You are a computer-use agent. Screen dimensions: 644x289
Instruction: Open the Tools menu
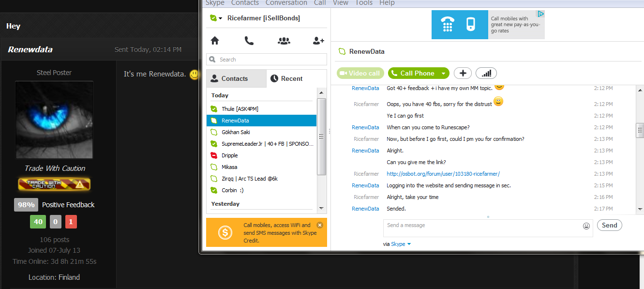pyautogui.click(x=364, y=3)
